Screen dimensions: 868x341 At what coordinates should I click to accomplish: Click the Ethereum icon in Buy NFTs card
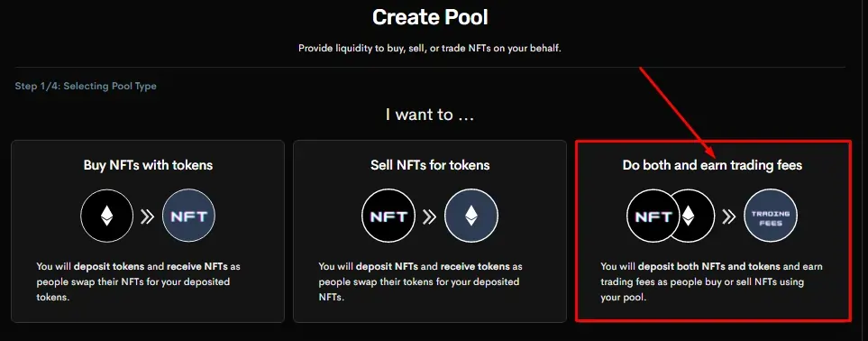(x=107, y=216)
